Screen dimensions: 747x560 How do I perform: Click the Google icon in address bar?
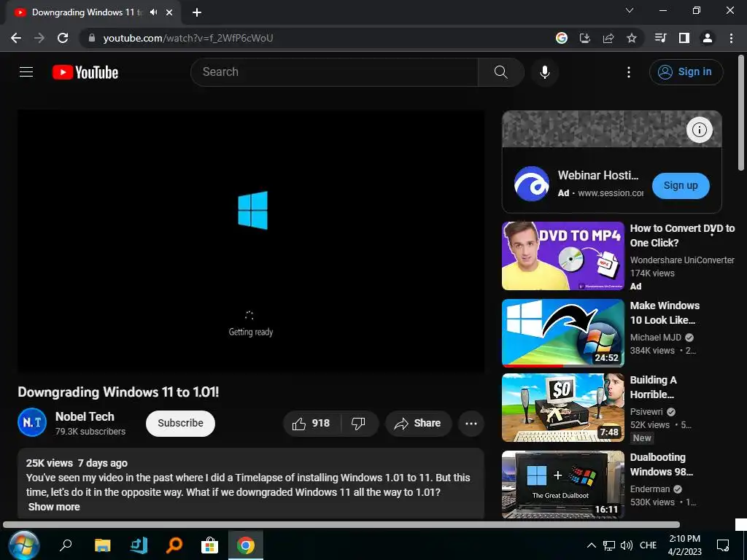pos(562,38)
